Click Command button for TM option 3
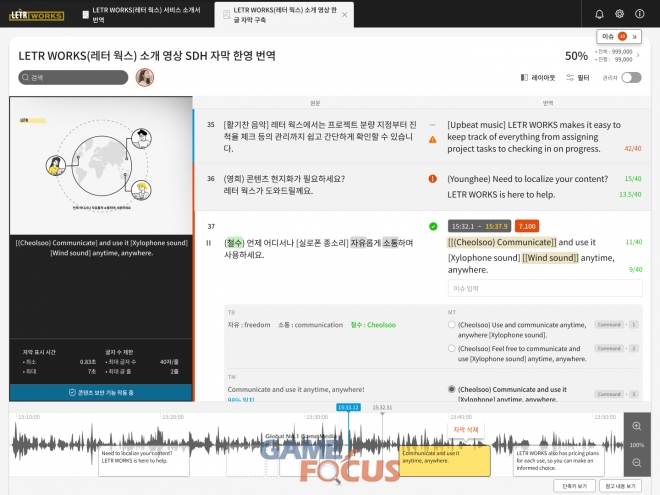 [x=609, y=394]
